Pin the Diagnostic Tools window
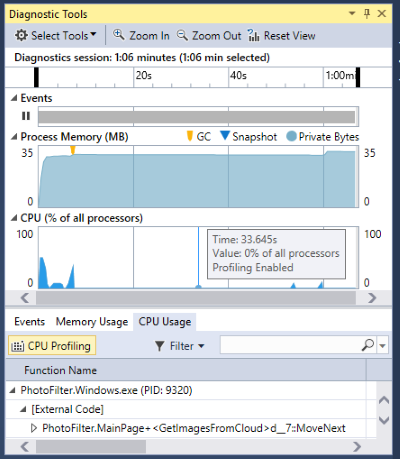400x459 pixels. pyautogui.click(x=367, y=14)
